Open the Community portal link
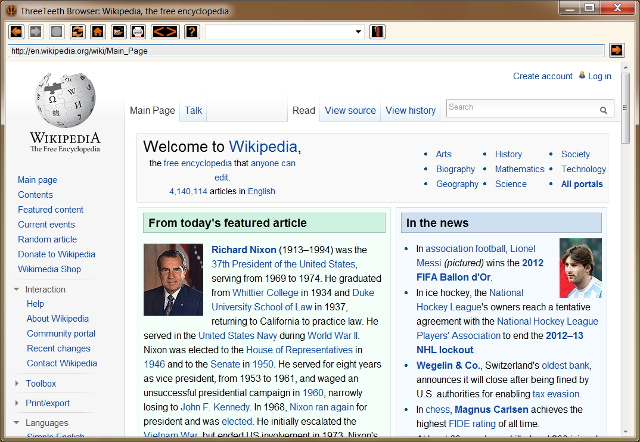This screenshot has width=640, height=442. 61,333
